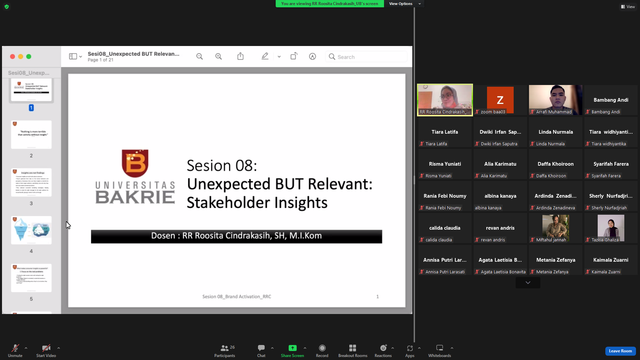Click the Risma Yuniati participant tile
This screenshot has width=640, height=360.
coord(445,164)
